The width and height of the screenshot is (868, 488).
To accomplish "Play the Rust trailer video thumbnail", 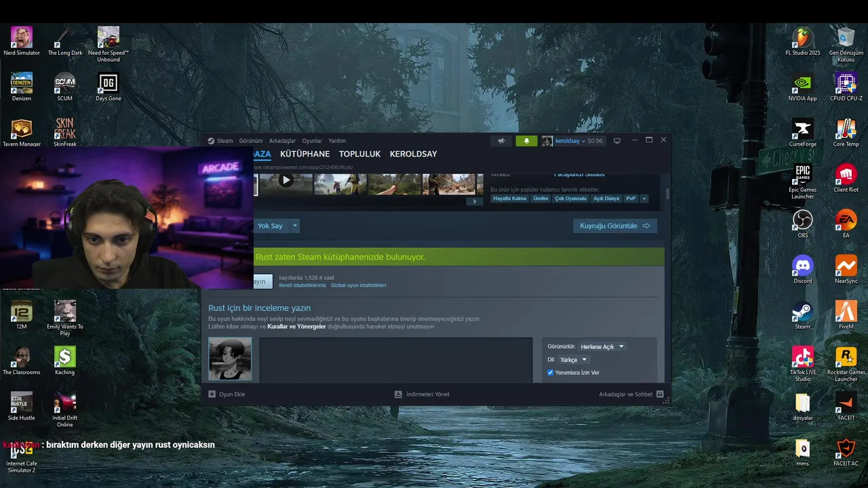I will tap(285, 181).
